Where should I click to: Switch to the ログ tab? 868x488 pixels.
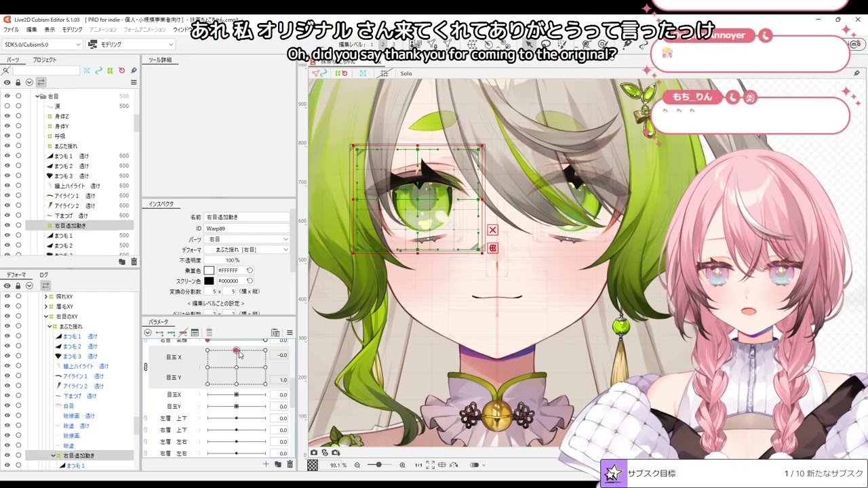[x=43, y=275]
